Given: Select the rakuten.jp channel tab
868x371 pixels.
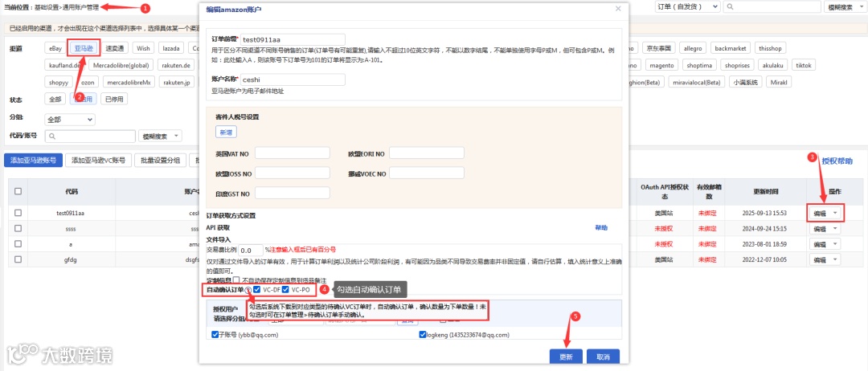Looking at the screenshot, I should coord(176,83).
